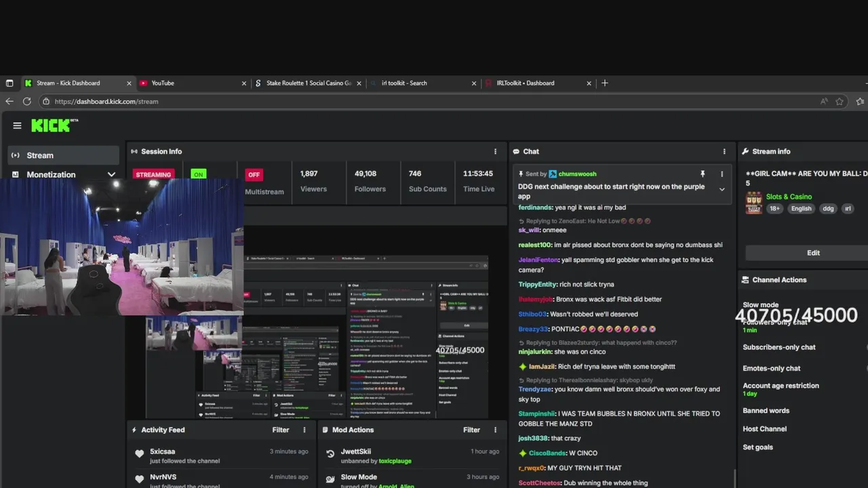868x488 pixels.
Task: Click Emotes-only chat setting
Action: point(772,368)
